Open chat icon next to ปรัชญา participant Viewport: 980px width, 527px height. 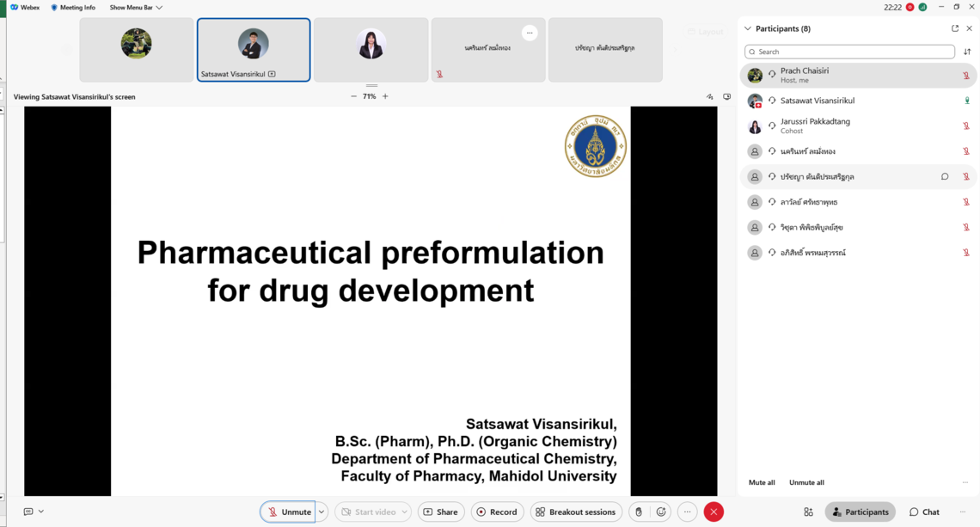[x=945, y=177]
